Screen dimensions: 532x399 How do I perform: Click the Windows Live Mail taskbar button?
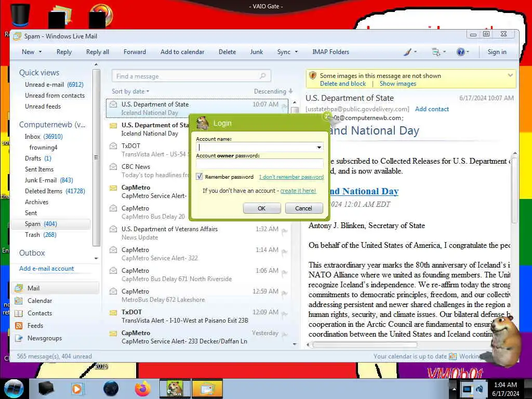click(207, 389)
